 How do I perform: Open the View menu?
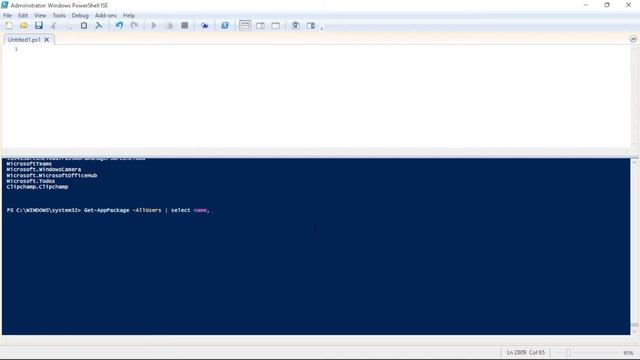40,16
